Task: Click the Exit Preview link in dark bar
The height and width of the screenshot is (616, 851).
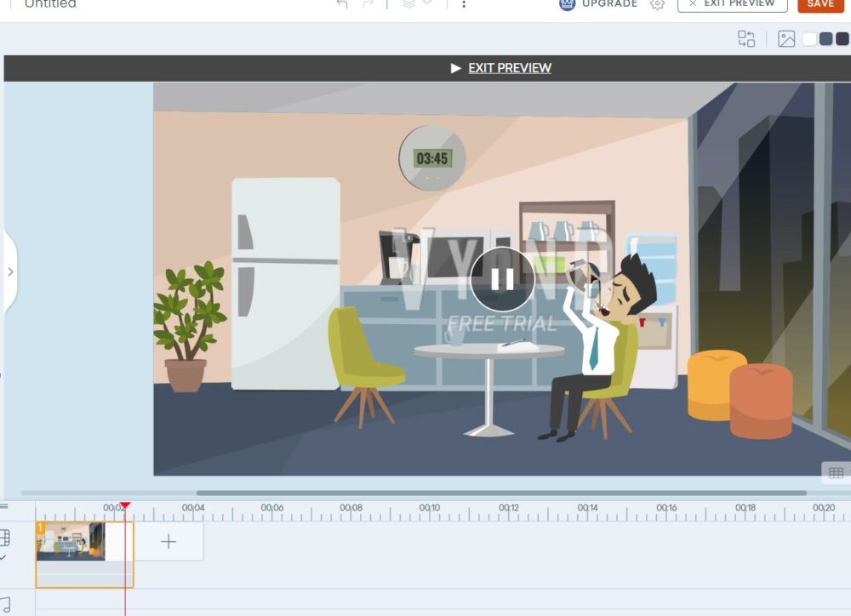Action: (509, 68)
